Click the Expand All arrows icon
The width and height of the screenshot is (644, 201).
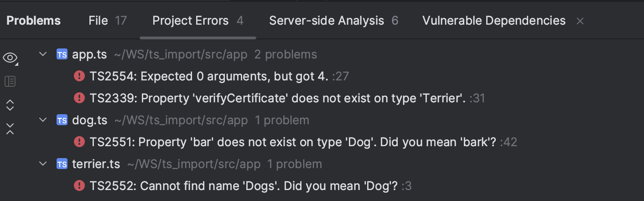pyautogui.click(x=10, y=106)
